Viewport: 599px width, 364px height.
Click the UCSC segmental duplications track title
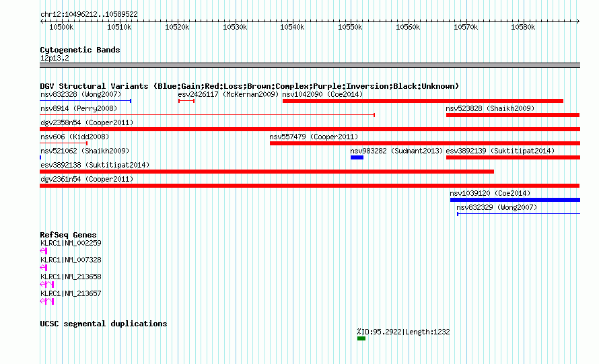coord(103,324)
